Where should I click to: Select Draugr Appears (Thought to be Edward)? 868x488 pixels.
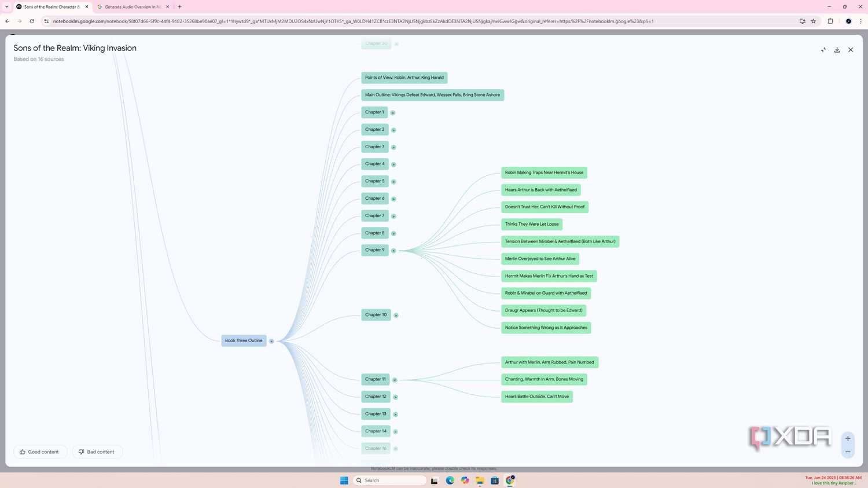pos(543,310)
